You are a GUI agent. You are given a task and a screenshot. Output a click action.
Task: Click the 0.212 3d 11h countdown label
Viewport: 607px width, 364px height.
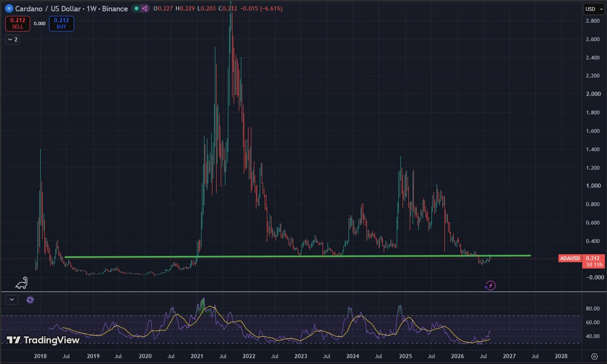pyautogui.click(x=594, y=261)
